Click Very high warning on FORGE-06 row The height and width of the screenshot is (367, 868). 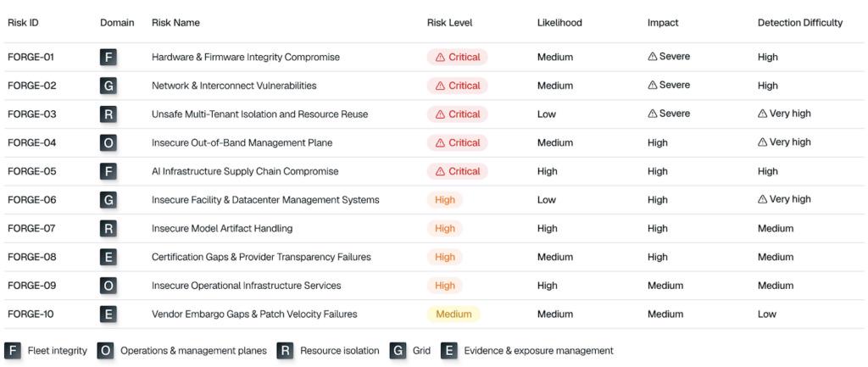tap(784, 199)
